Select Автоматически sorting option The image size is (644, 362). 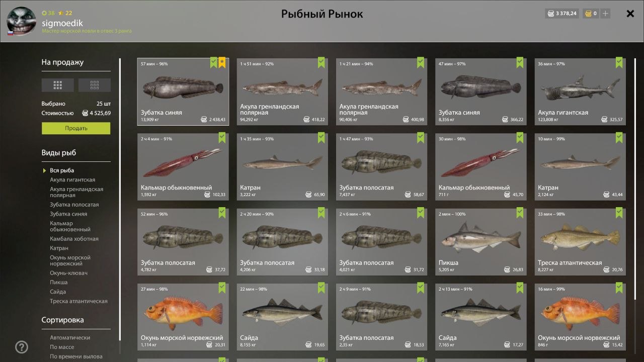tap(70, 337)
